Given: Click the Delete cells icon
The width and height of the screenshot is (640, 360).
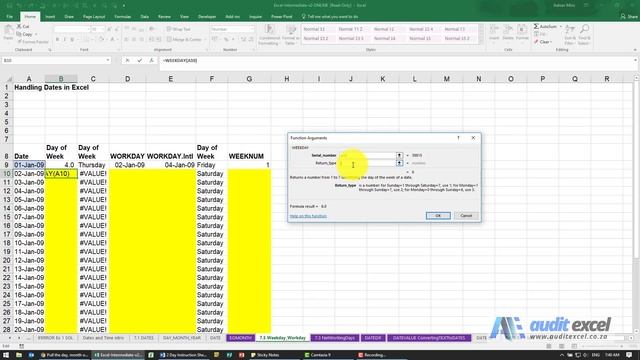Looking at the screenshot, I should 508,30.
